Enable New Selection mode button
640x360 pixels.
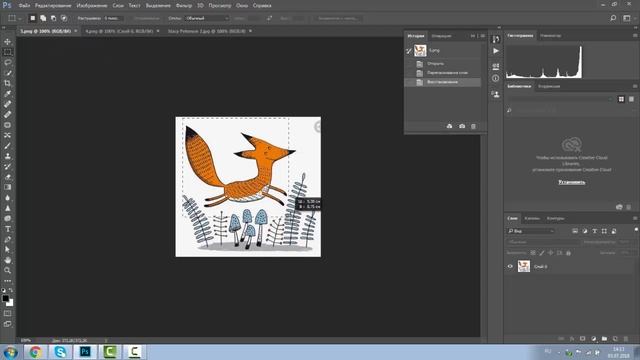tap(33, 18)
